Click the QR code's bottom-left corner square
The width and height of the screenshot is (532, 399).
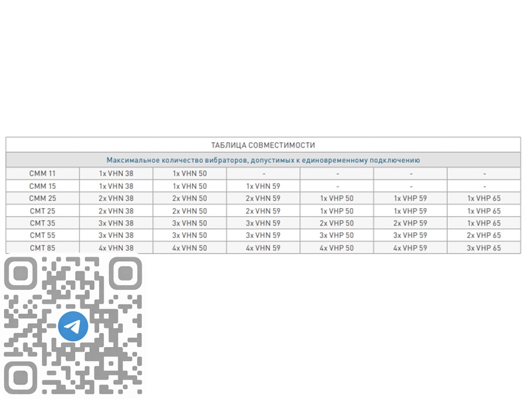(x=21, y=378)
